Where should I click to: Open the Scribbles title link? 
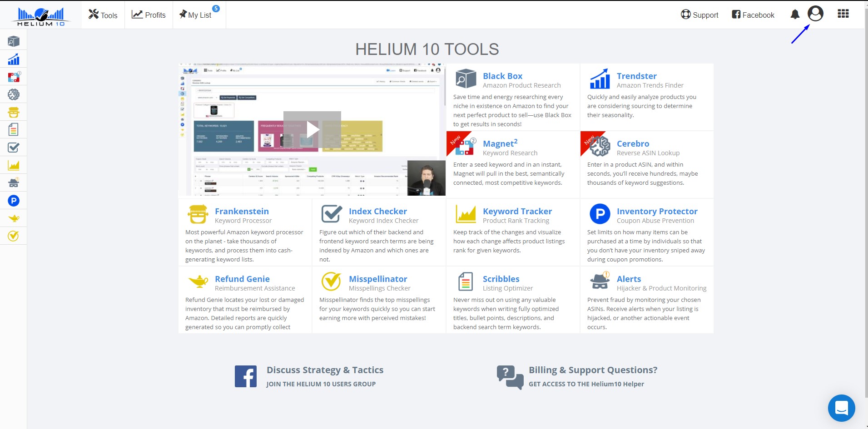coord(501,279)
